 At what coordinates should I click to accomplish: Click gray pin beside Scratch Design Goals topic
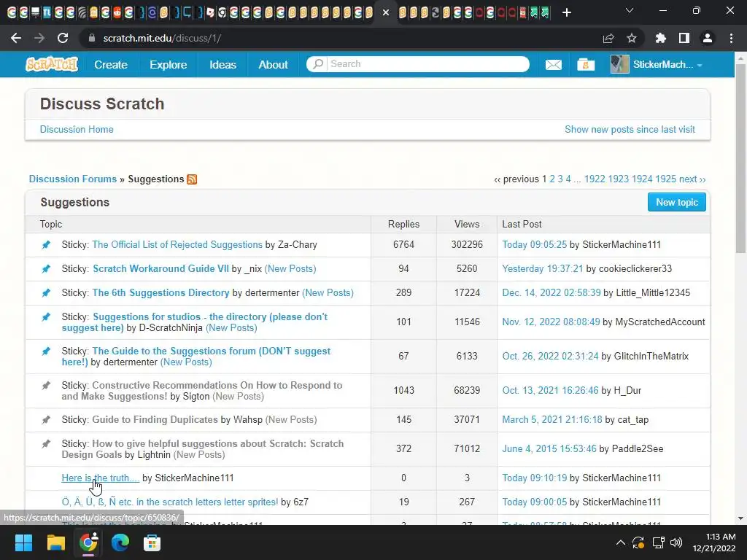click(x=46, y=443)
